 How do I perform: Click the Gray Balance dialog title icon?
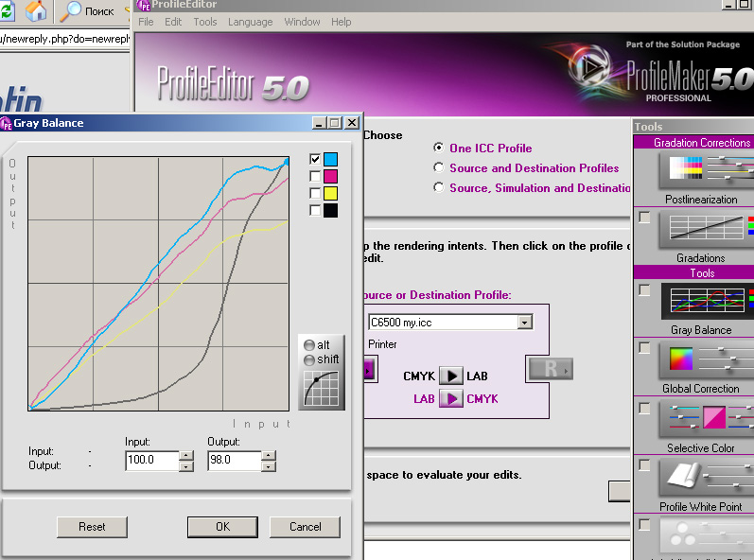click(7, 124)
